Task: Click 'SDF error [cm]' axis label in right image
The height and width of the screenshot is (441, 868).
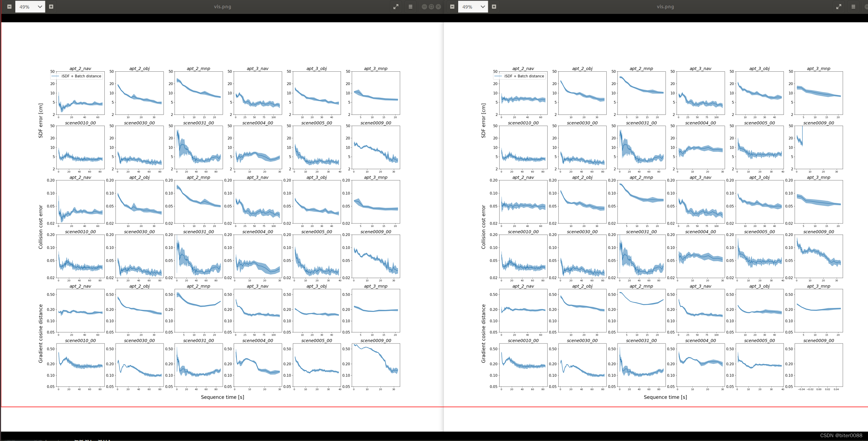Action: point(484,120)
